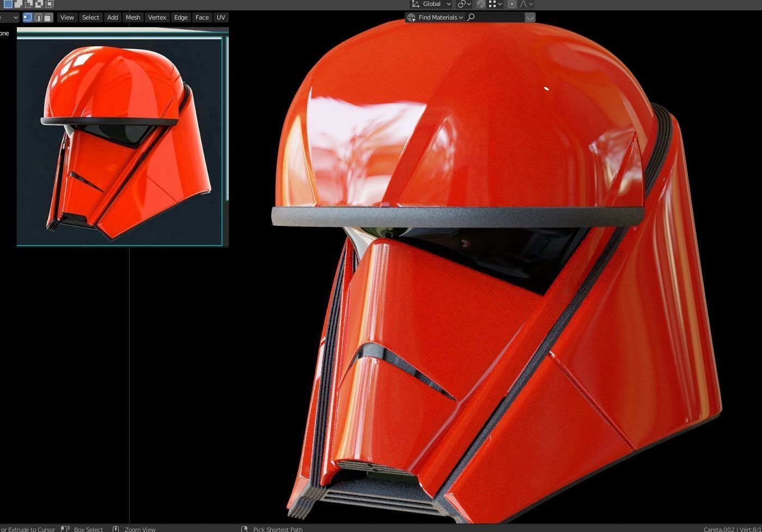The image size is (762, 532).
Task: Open the transform pivot point dropdown
Action: (x=465, y=4)
